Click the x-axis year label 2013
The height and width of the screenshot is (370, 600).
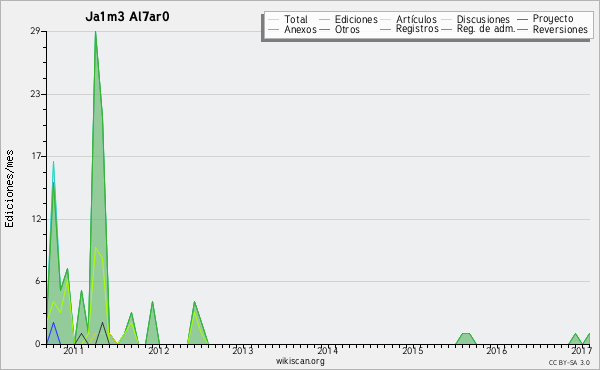point(243,350)
